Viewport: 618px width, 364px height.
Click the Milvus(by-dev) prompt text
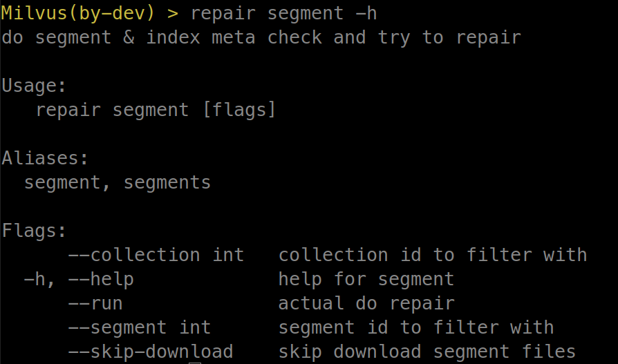pyautogui.click(x=84, y=12)
